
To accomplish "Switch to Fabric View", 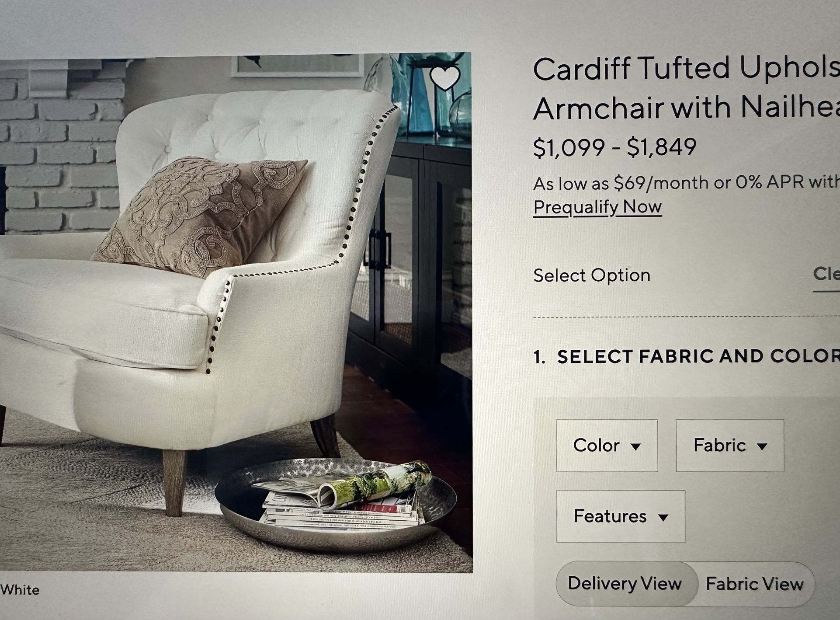I will click(755, 584).
